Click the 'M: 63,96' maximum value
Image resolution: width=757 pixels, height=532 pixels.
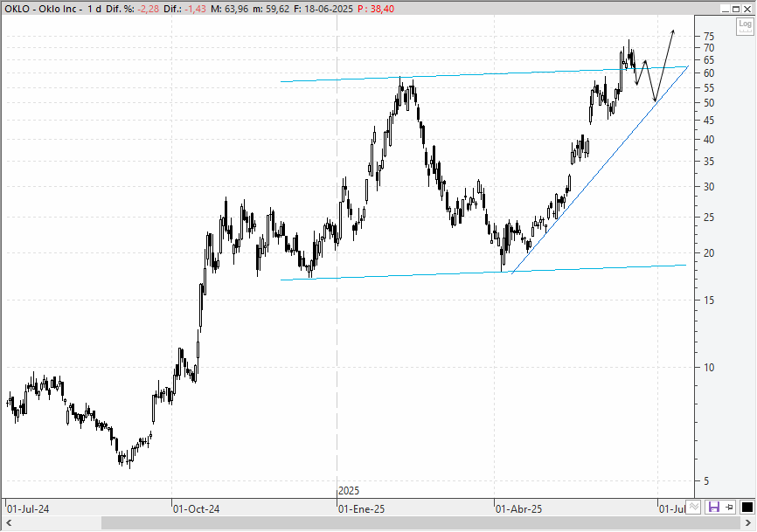pyautogui.click(x=230, y=9)
